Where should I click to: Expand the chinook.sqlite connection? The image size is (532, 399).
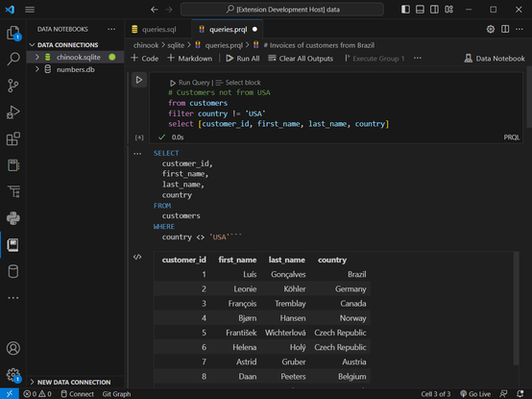(x=37, y=57)
